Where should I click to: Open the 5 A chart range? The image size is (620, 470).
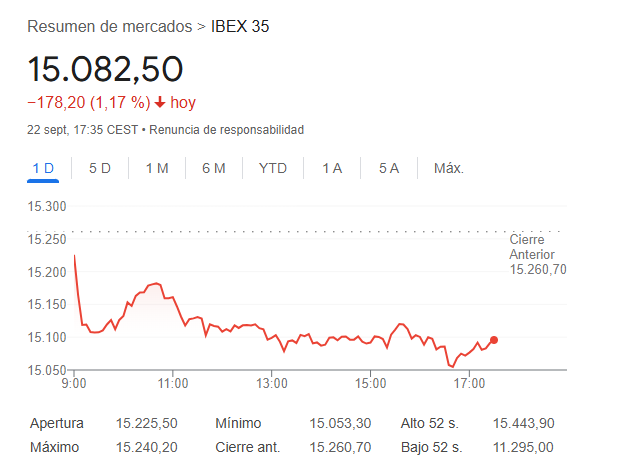coord(389,168)
